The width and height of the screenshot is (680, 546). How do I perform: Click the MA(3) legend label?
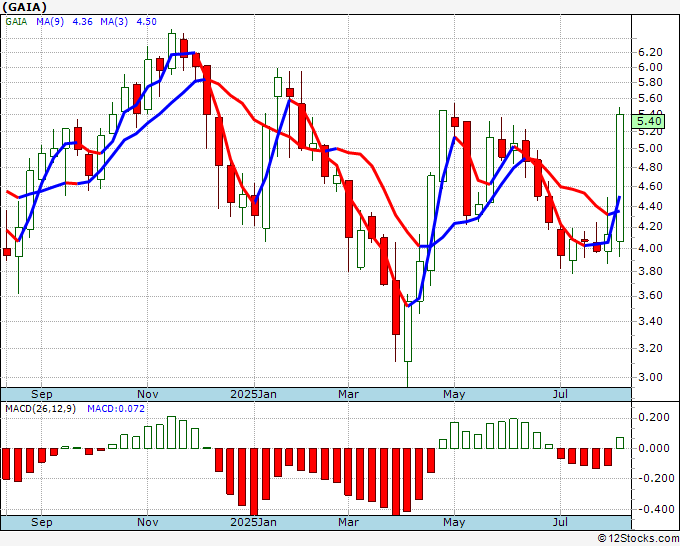click(x=114, y=22)
